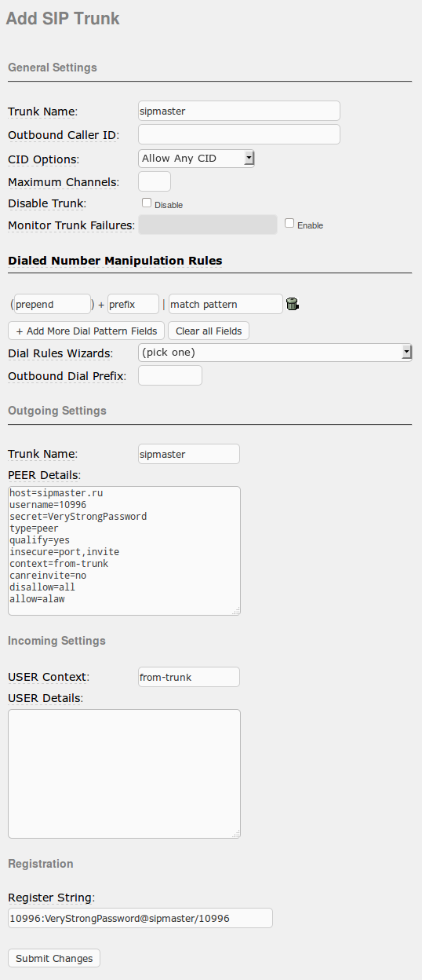
Task: Enable Monitor Trunk Failures checkbox
Action: point(289,223)
